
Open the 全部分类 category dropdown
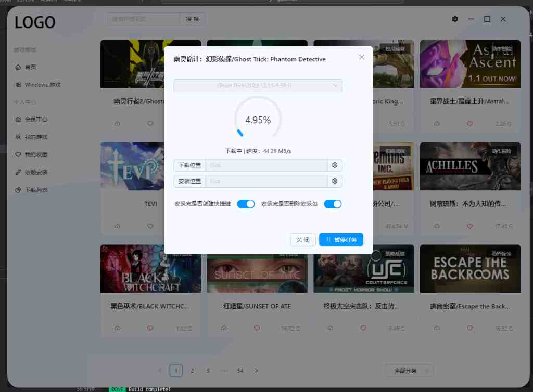click(x=409, y=370)
